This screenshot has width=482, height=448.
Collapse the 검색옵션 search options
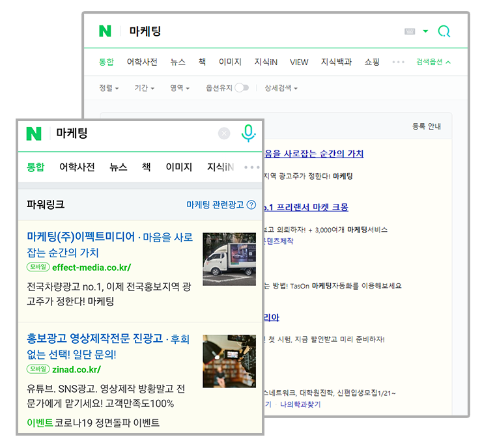pyautogui.click(x=433, y=62)
